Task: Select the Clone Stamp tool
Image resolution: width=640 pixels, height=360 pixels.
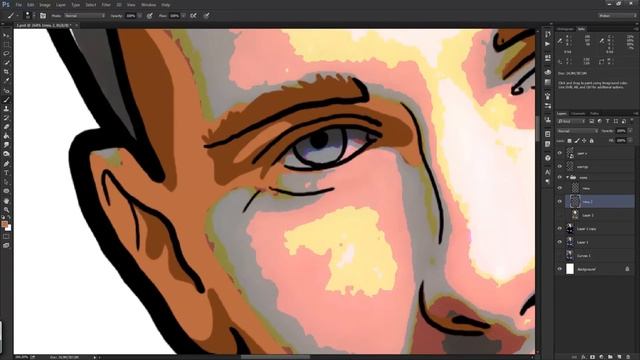Action: pos(6,109)
